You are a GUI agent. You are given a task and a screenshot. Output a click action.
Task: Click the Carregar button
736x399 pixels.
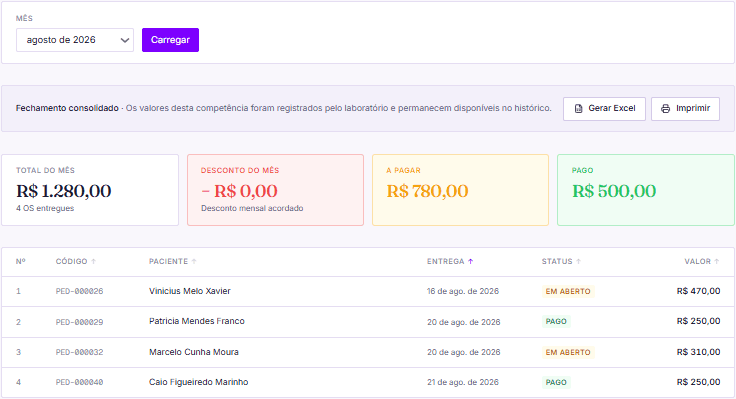tap(170, 40)
